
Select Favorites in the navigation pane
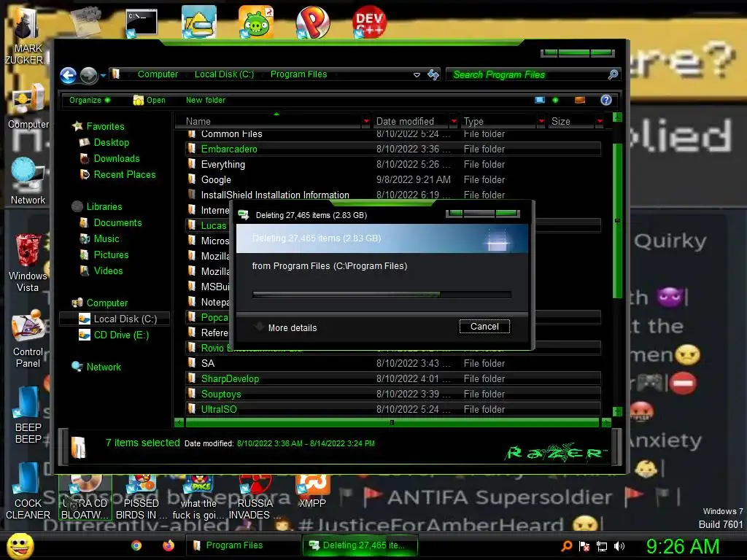[x=105, y=126]
